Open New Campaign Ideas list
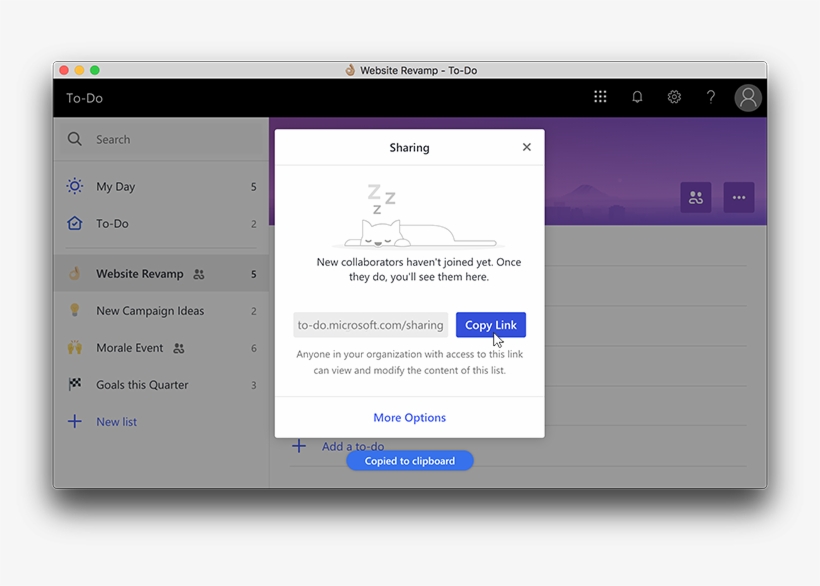The width and height of the screenshot is (820, 586). point(161,311)
